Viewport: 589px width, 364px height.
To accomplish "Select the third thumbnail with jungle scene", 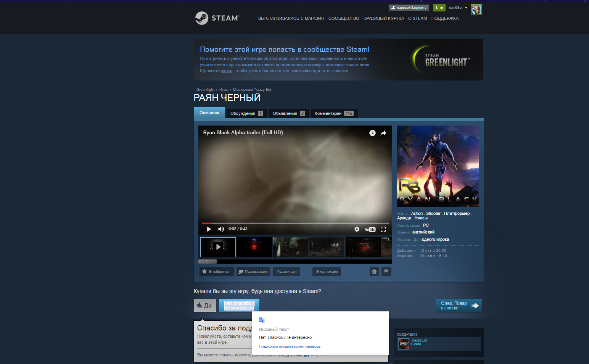I will click(290, 247).
